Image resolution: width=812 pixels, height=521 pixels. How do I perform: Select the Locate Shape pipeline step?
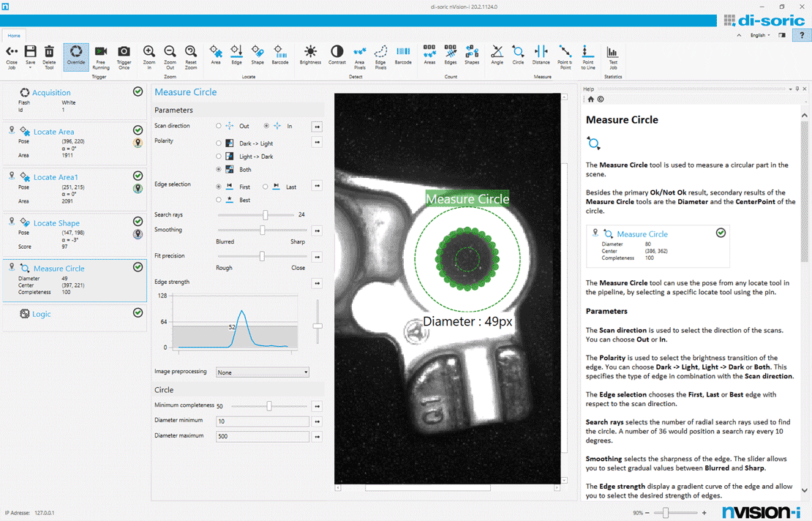(x=56, y=223)
